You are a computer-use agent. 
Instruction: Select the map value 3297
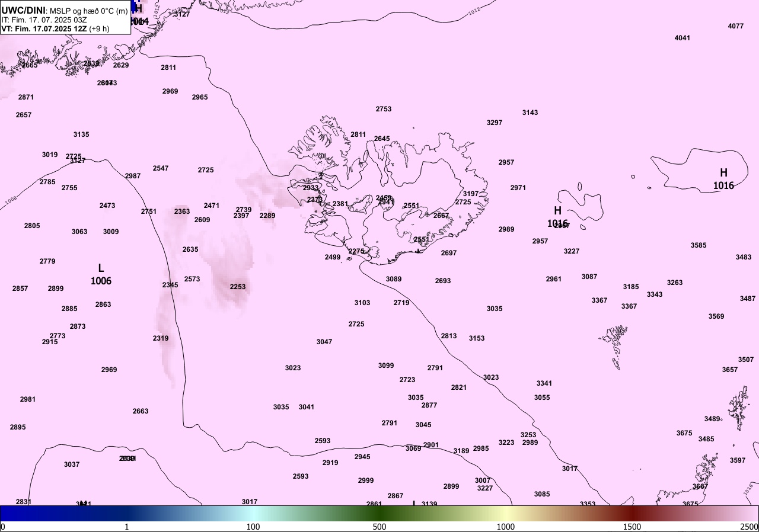pyautogui.click(x=495, y=123)
